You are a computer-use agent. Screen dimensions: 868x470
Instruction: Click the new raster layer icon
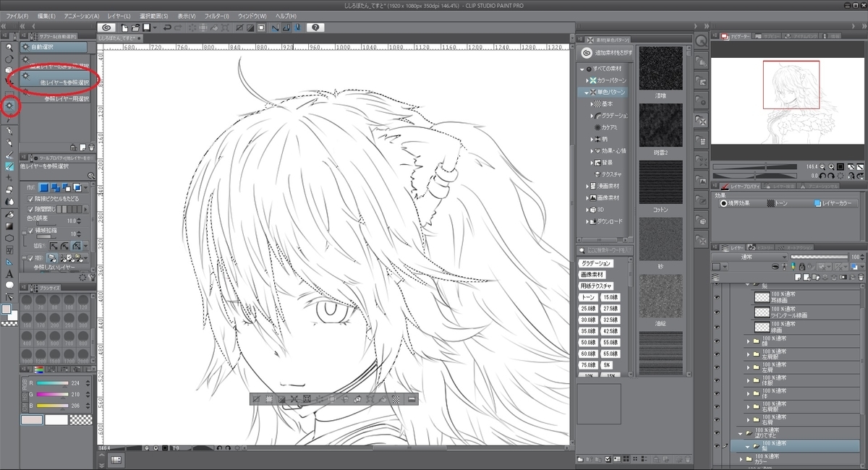tap(799, 277)
